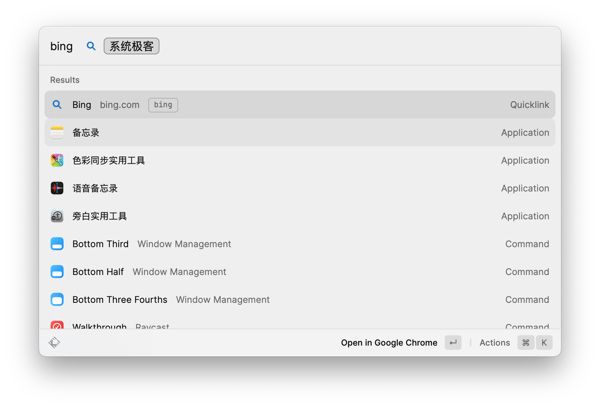Click 'Command' label in Bottom Three Fourths row

click(527, 300)
